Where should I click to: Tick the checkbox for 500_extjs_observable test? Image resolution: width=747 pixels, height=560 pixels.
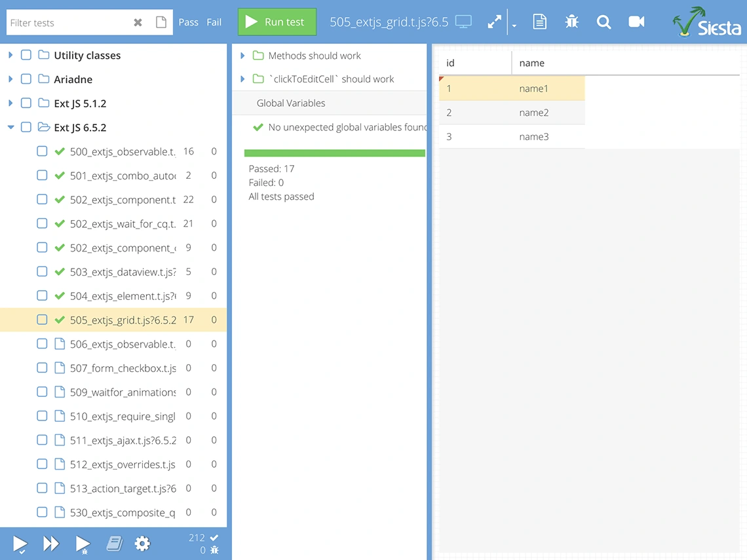(x=42, y=151)
